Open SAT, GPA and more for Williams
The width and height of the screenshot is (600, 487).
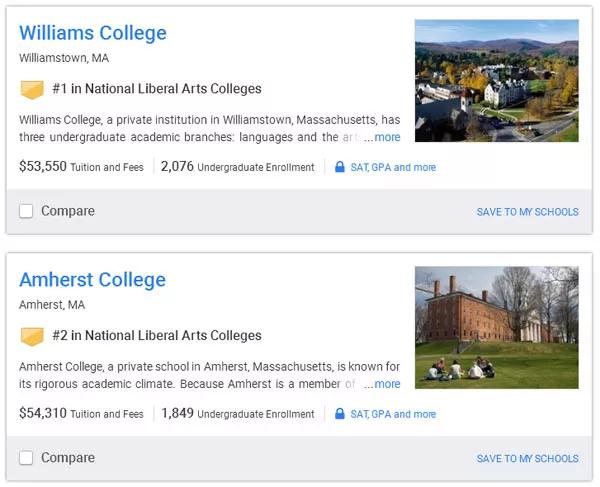tap(393, 168)
